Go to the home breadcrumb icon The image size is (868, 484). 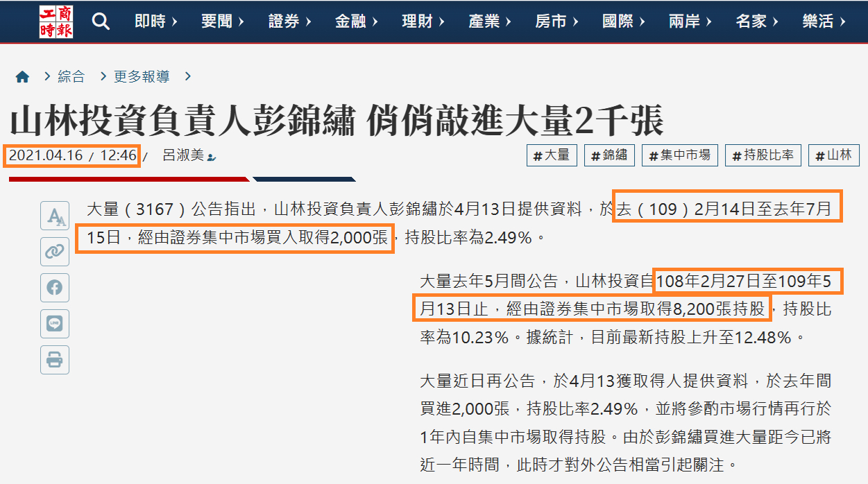click(x=22, y=77)
